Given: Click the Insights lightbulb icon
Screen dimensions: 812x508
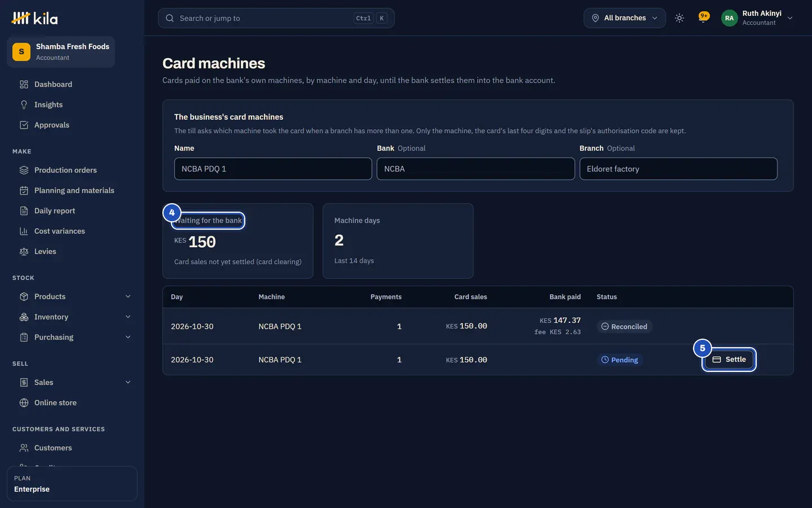Looking at the screenshot, I should click(24, 104).
